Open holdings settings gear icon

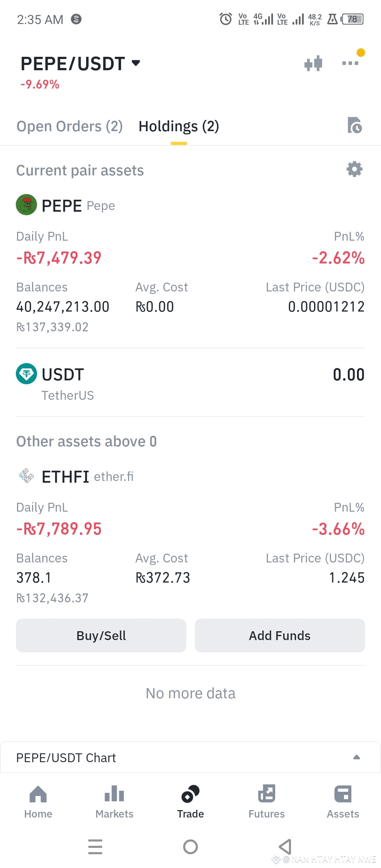click(x=355, y=169)
